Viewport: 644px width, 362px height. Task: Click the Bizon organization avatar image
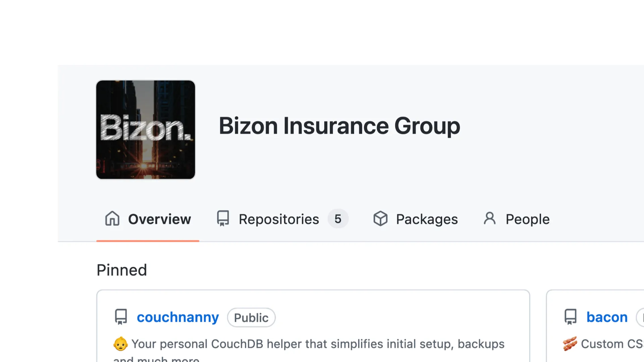[146, 130]
